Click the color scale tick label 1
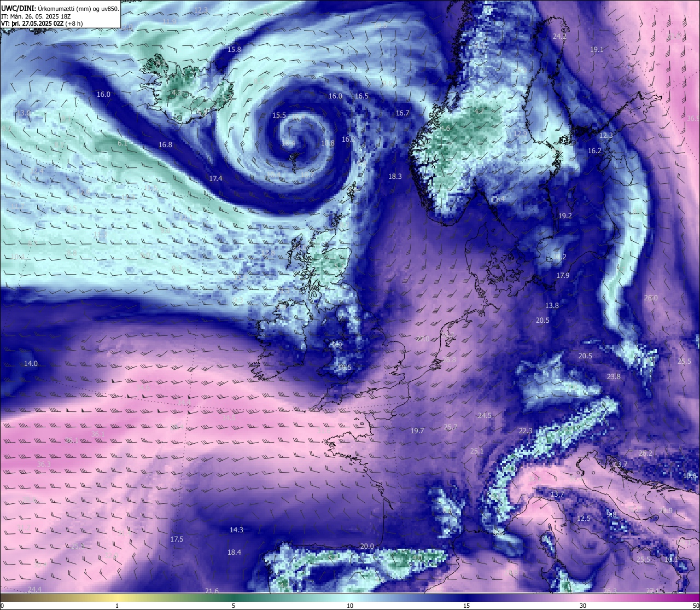The image size is (700, 610). point(117,606)
